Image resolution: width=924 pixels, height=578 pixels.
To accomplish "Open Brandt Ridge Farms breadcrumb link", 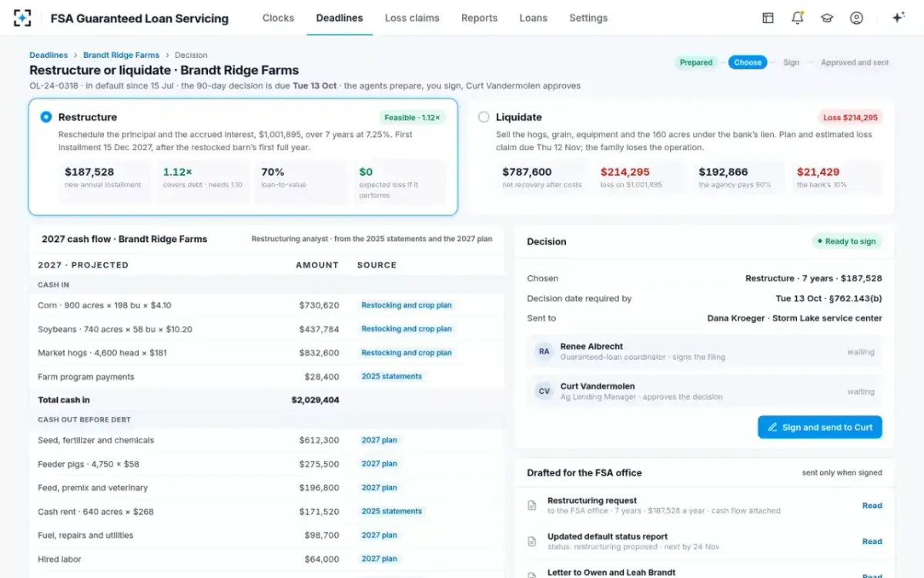I will click(122, 55).
